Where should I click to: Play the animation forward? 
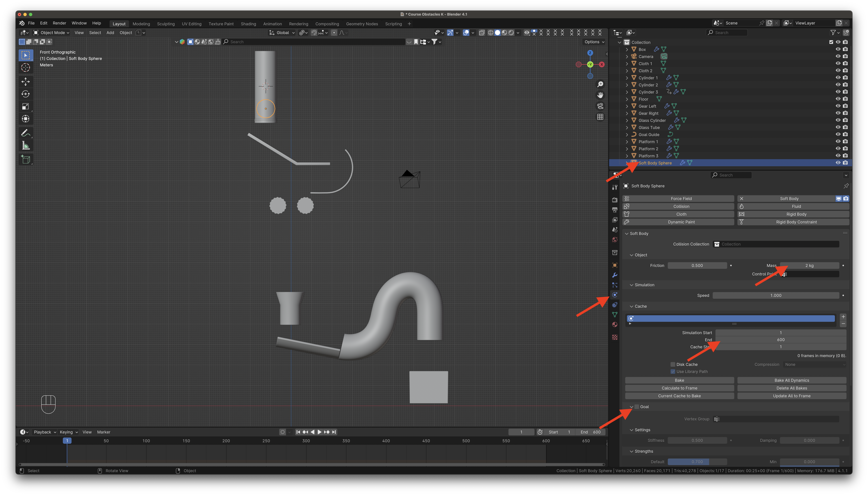(320, 432)
